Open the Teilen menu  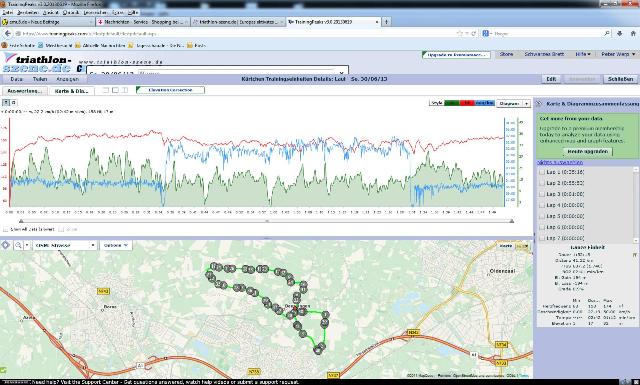point(40,79)
